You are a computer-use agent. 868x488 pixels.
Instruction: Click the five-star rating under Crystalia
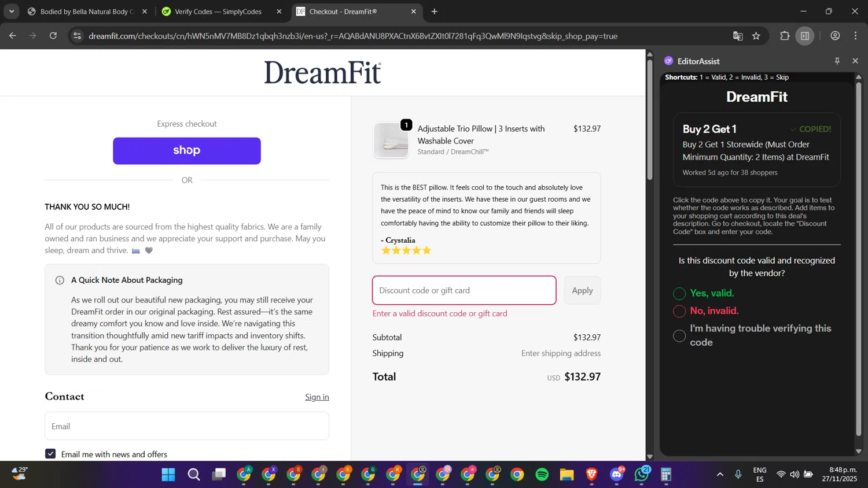(x=406, y=250)
